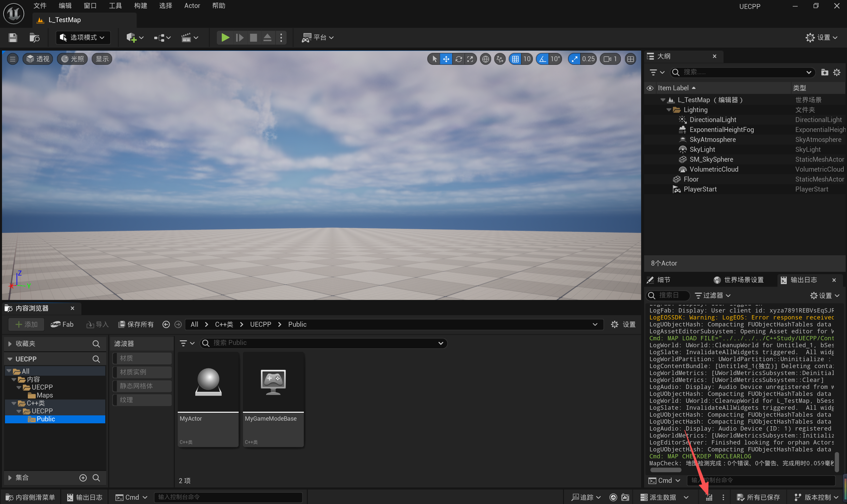Toggle visibility eye column in Outliner
This screenshot has height=504, width=847.
(x=650, y=88)
